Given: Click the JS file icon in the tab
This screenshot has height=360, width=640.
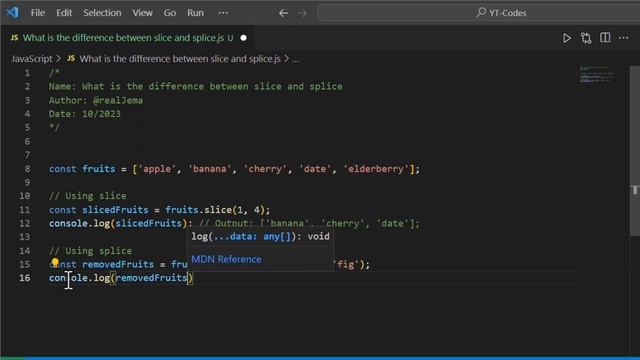Looking at the screenshot, I should pos(15,38).
